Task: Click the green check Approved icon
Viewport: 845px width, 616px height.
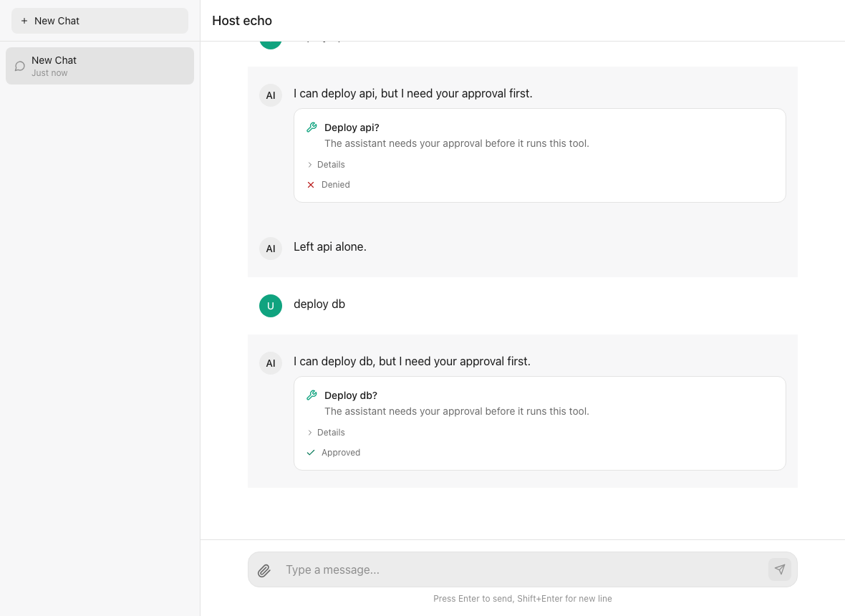Action: pos(310,453)
